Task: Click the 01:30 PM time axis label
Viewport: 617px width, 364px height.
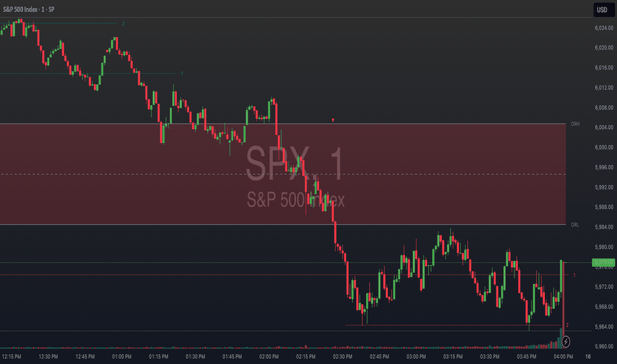Action: 195,357
